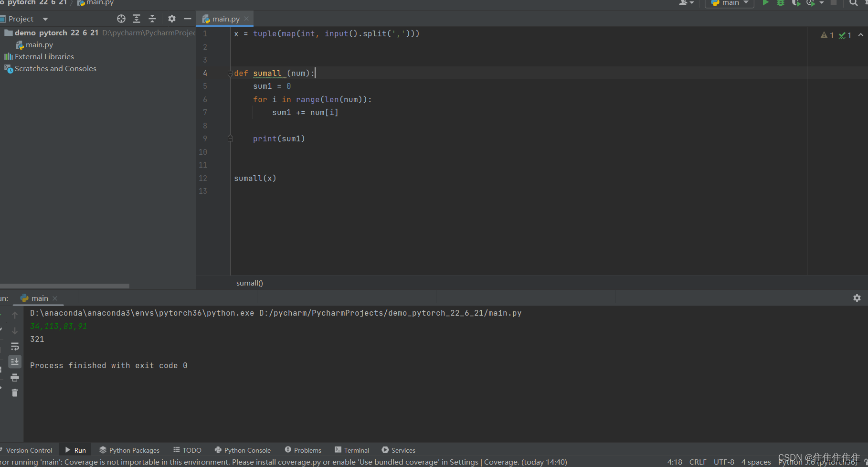
Task: Click the green input text 34,113,83,91
Action: click(58, 326)
